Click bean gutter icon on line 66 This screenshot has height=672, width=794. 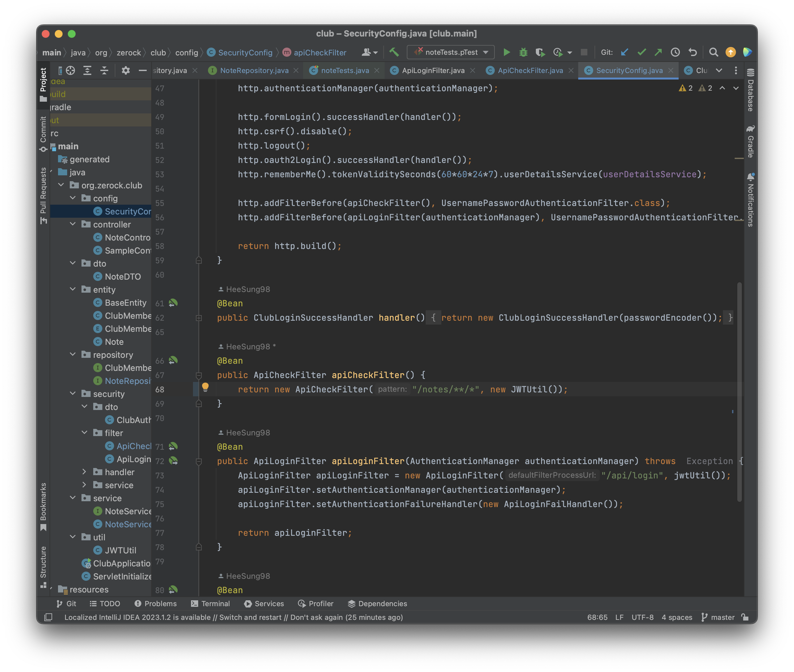point(173,360)
